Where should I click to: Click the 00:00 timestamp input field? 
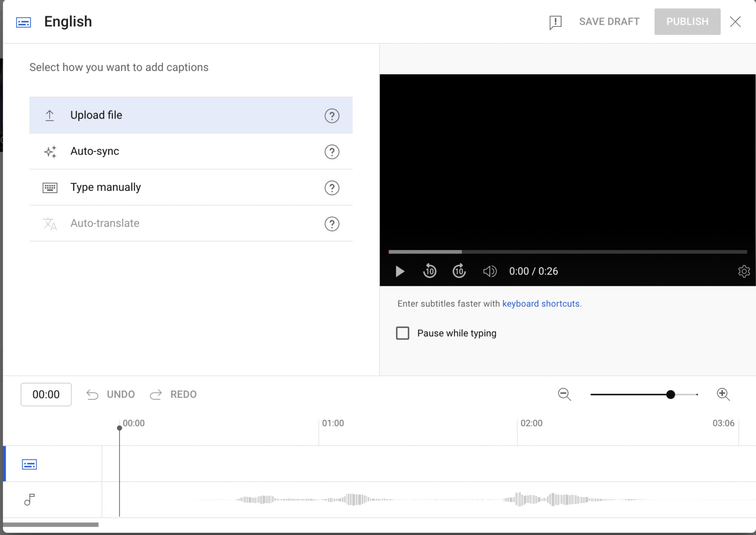click(46, 395)
